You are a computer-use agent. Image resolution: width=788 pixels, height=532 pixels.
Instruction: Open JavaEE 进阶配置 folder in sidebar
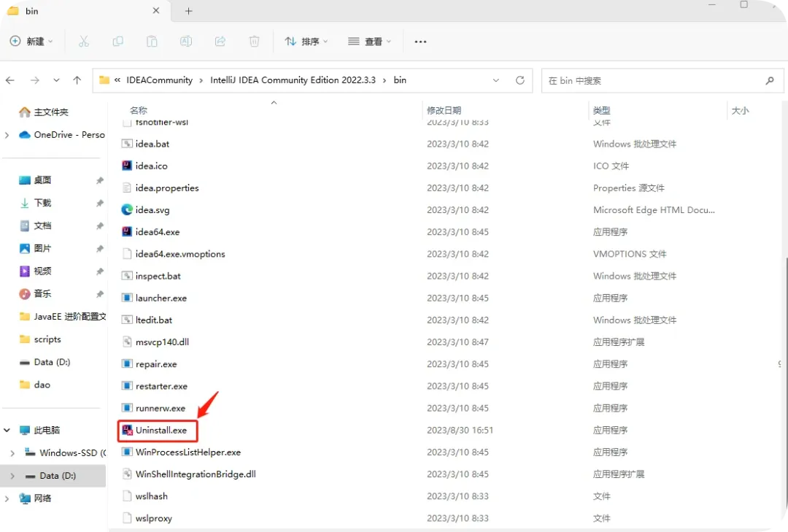(x=62, y=316)
